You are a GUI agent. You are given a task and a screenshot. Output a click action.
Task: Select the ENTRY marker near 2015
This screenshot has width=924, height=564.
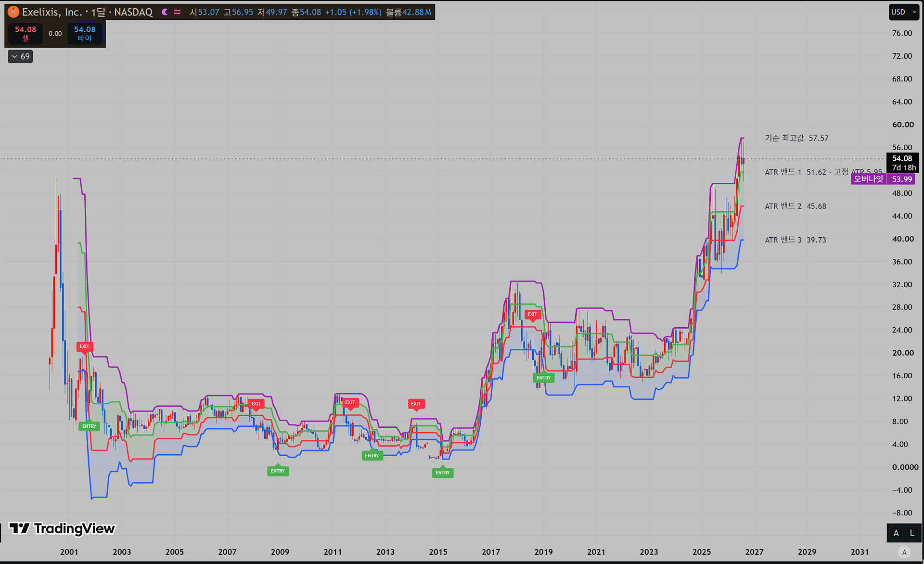[x=443, y=472]
